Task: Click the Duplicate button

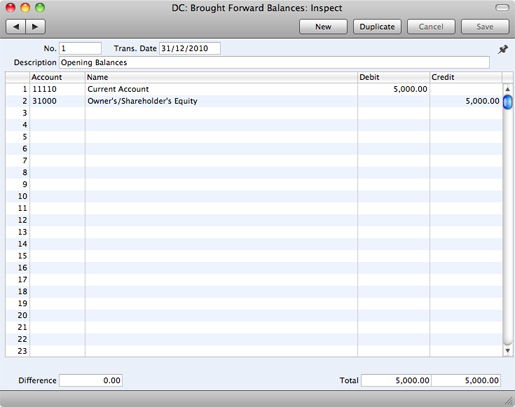Action: [377, 27]
